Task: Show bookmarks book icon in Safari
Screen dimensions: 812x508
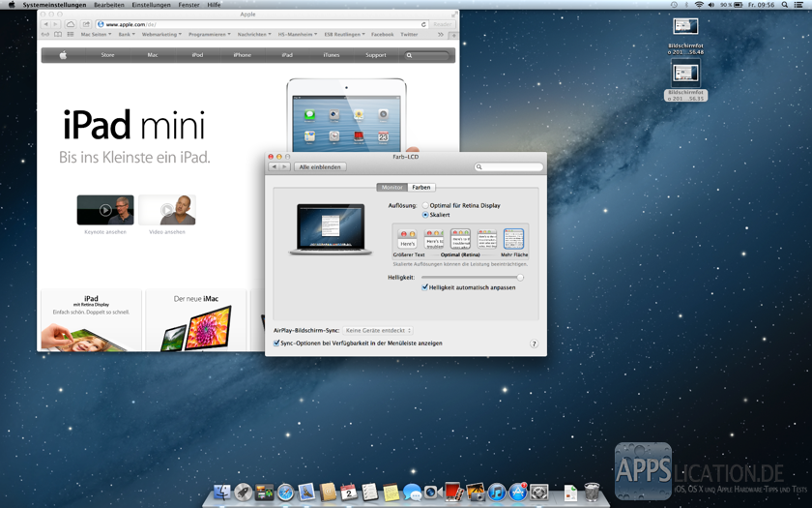Action: [x=58, y=34]
